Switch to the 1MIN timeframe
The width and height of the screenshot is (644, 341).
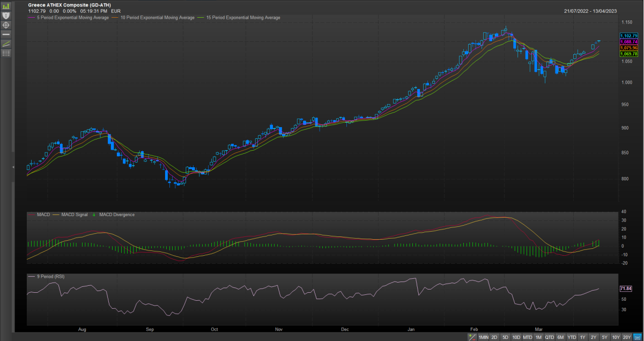(483, 337)
